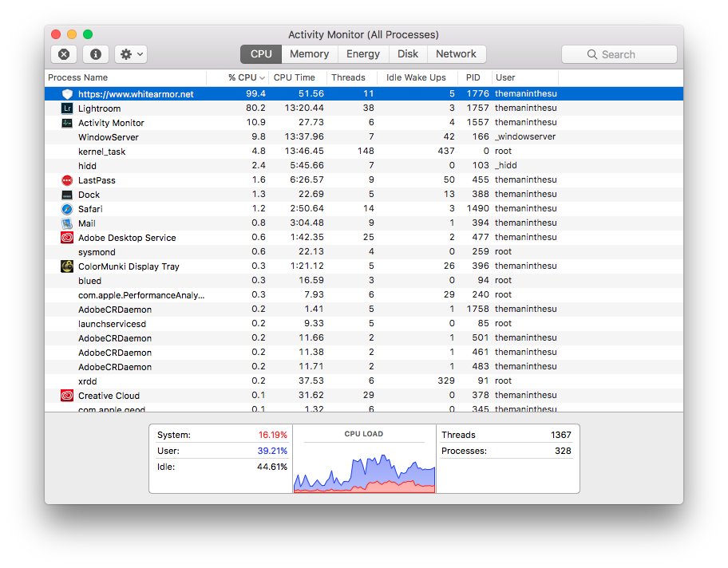Click the Threads count 1367
728x568 pixels.
click(561, 435)
